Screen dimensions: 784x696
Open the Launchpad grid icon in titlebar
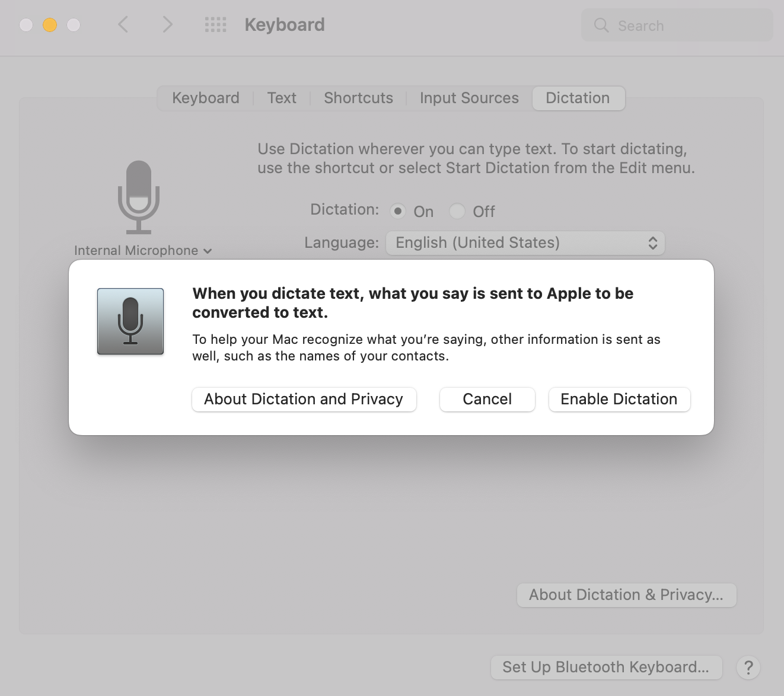(215, 25)
